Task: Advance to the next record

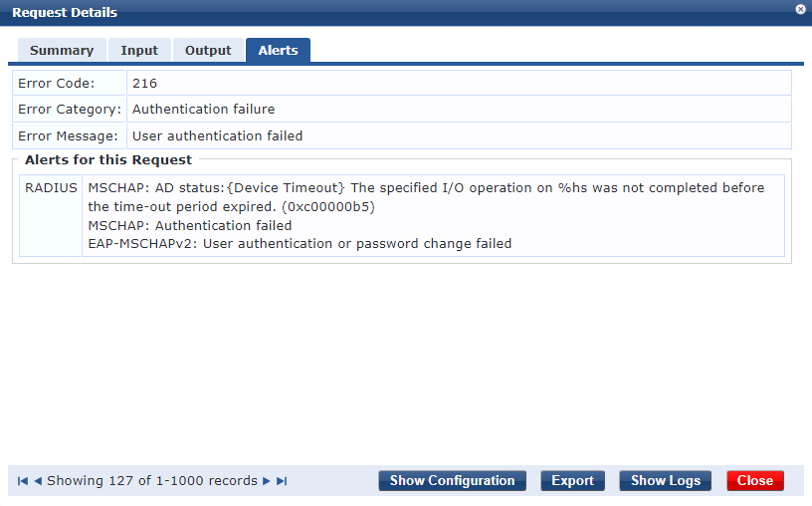Action: 267,481
